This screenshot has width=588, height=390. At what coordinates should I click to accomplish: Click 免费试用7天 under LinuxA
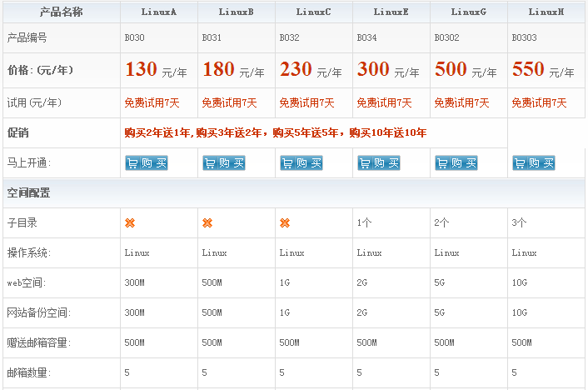click(152, 102)
